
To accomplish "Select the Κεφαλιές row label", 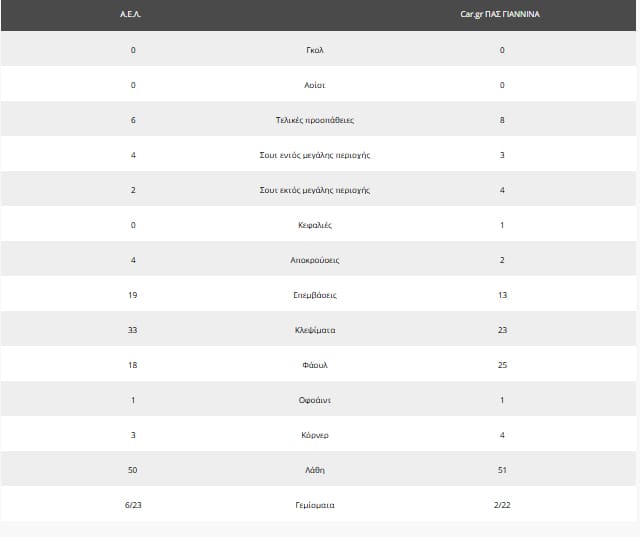I will [x=315, y=225].
